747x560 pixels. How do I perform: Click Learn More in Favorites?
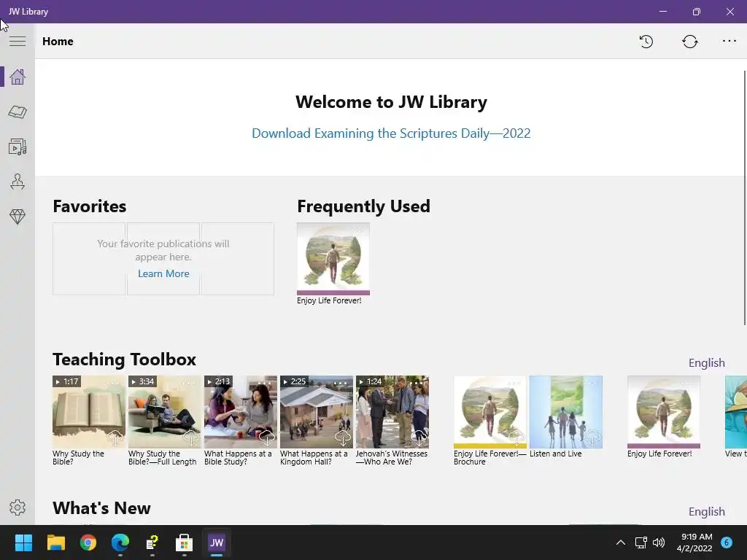[163, 274]
